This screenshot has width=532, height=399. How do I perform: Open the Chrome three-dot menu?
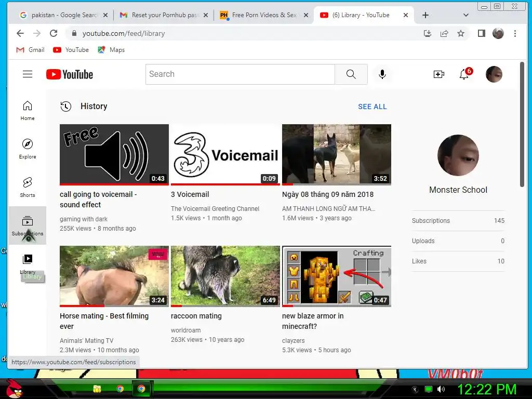(x=515, y=33)
